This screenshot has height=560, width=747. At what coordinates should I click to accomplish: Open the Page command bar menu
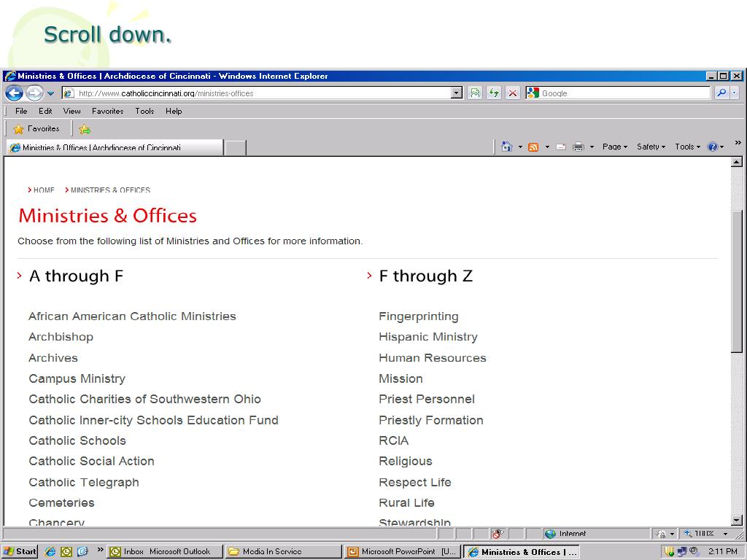[x=614, y=147]
